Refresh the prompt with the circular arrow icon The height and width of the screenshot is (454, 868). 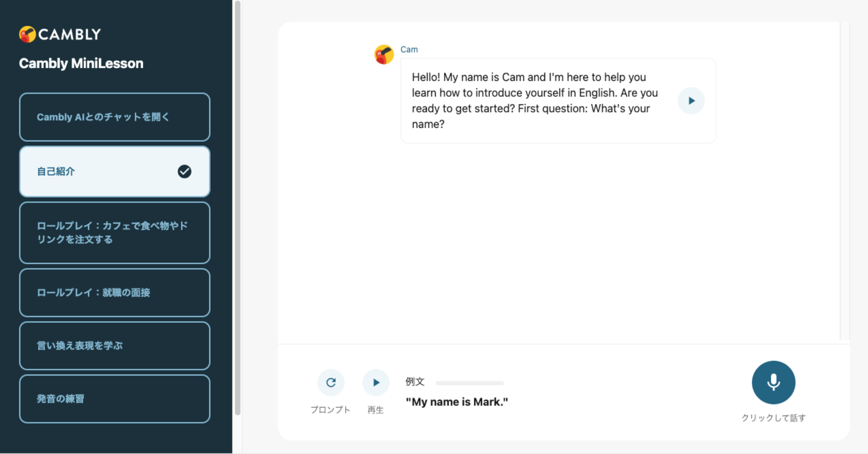click(331, 382)
